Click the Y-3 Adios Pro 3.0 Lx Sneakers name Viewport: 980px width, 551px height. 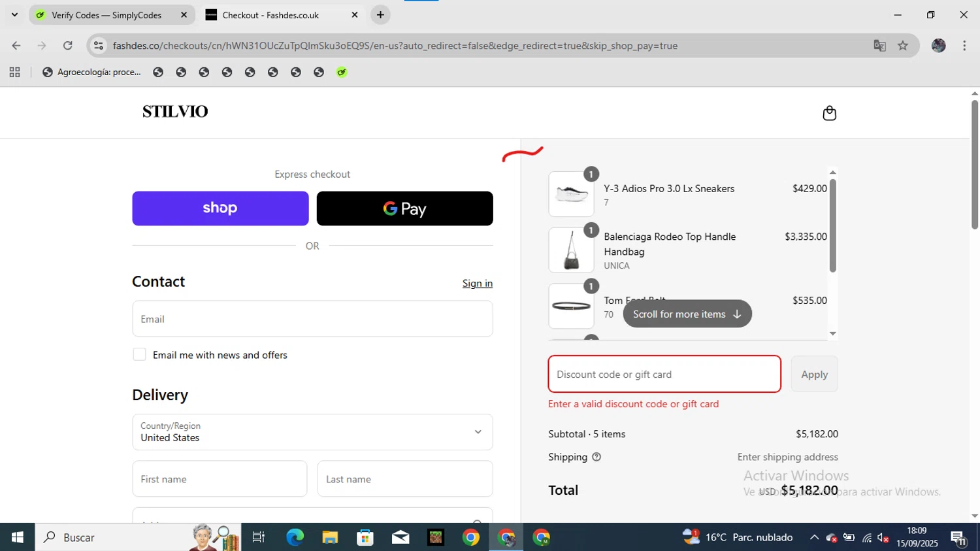(x=669, y=188)
